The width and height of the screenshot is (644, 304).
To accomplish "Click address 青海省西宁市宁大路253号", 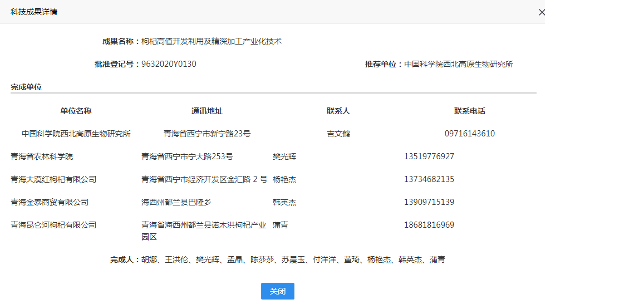I will (187, 156).
